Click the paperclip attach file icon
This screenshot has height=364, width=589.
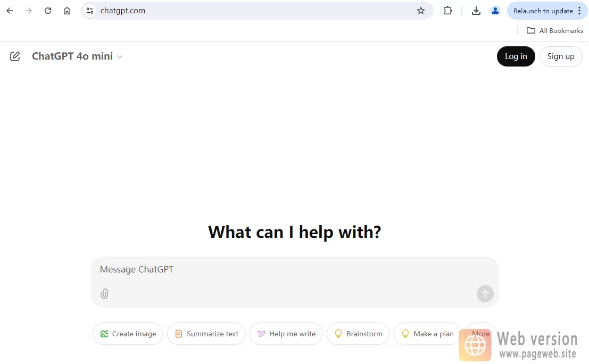pos(104,294)
